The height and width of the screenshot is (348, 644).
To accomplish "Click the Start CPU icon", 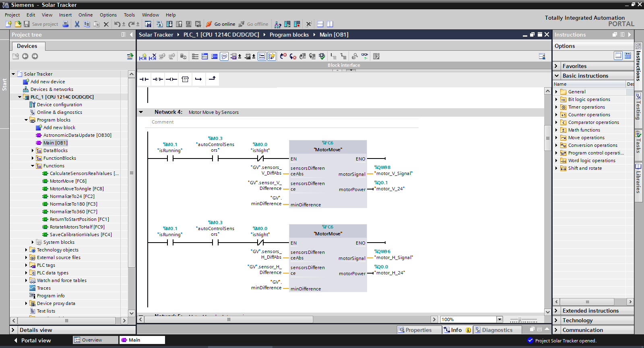I will tap(287, 24).
